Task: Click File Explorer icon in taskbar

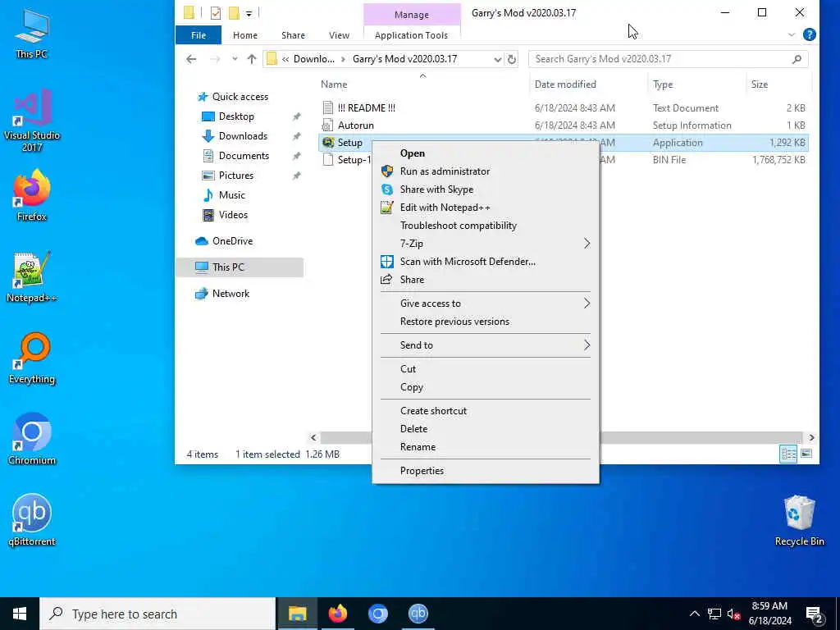Action: coord(297,614)
